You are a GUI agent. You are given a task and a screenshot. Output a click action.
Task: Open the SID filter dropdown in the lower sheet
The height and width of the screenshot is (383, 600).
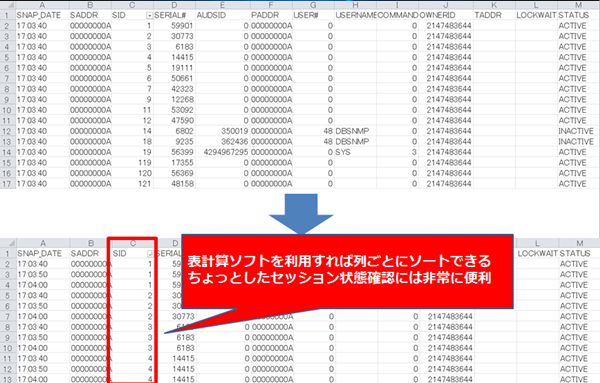click(150, 254)
